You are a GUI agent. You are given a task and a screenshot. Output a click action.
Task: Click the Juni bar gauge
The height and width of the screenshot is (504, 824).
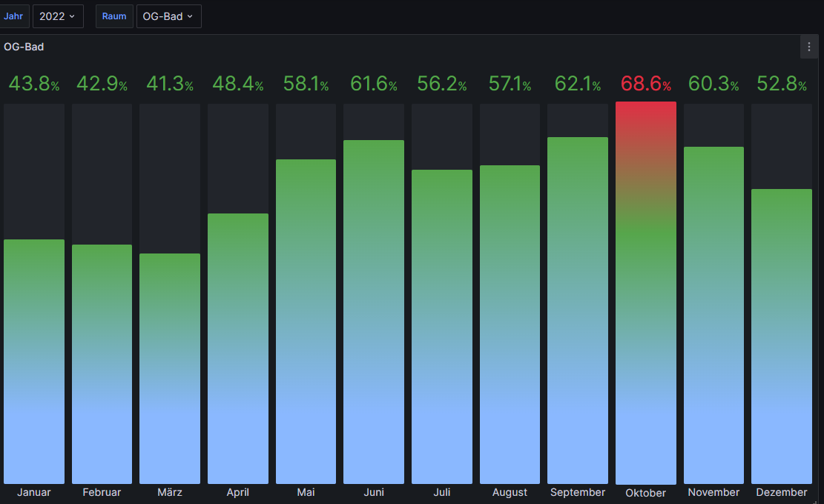pos(374,311)
